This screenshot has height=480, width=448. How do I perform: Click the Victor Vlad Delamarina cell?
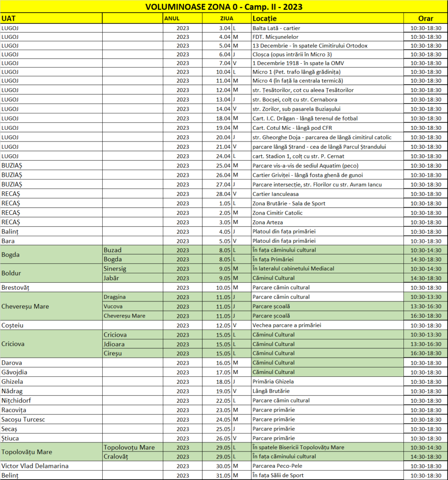click(x=51, y=466)
